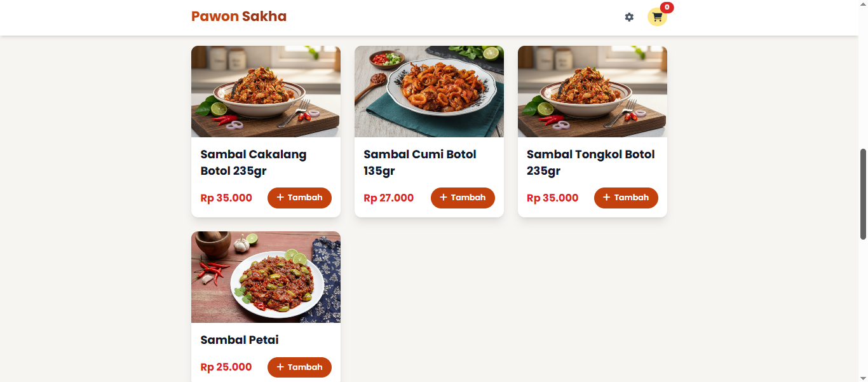Click the plus icon for Sambal Petai
Viewport: 868px width, 382px height.
[280, 367]
